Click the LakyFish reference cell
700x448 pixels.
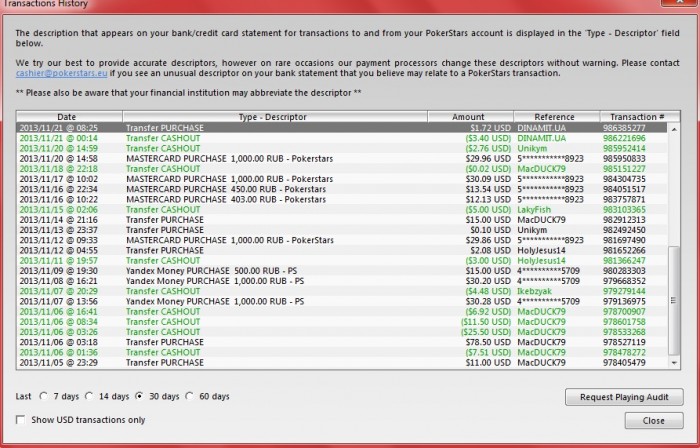[x=534, y=210]
